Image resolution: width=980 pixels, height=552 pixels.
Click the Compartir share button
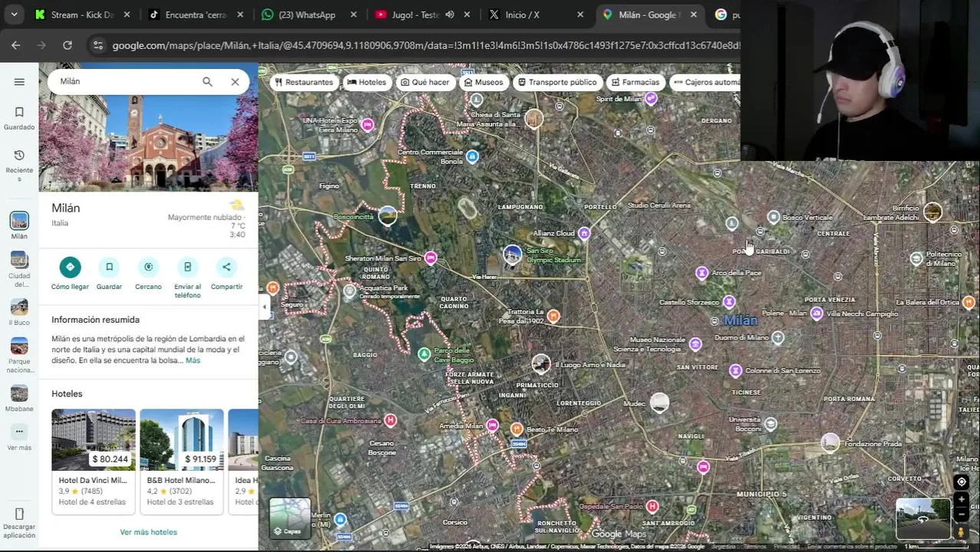[x=226, y=267]
